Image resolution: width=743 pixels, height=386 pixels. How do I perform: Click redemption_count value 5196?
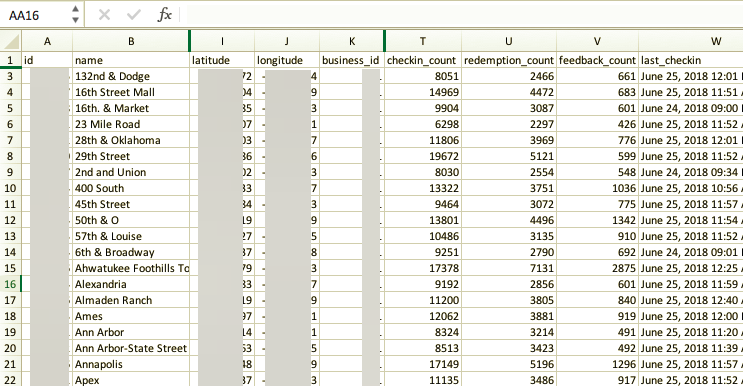[508, 364]
